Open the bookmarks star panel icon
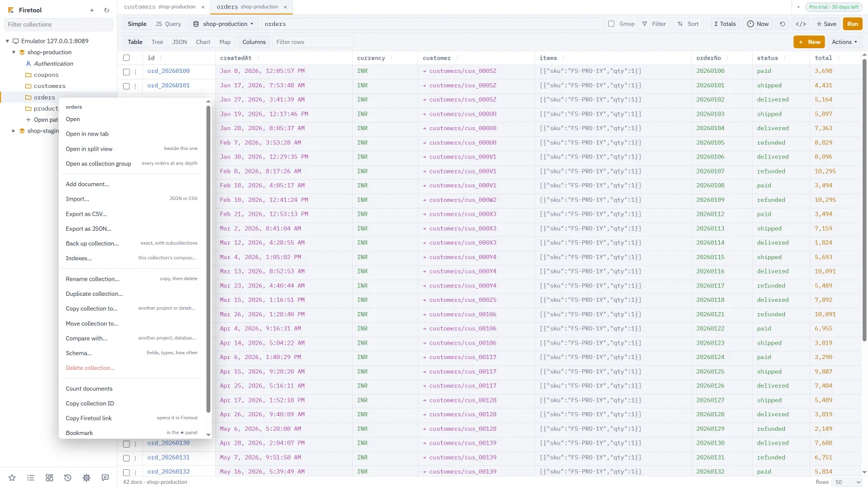Viewport: 868px width, 488px height. coord(12,478)
